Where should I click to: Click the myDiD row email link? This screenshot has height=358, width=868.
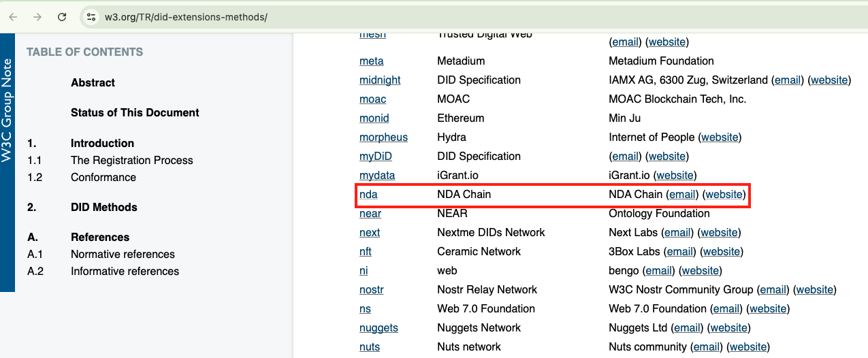[x=626, y=156]
